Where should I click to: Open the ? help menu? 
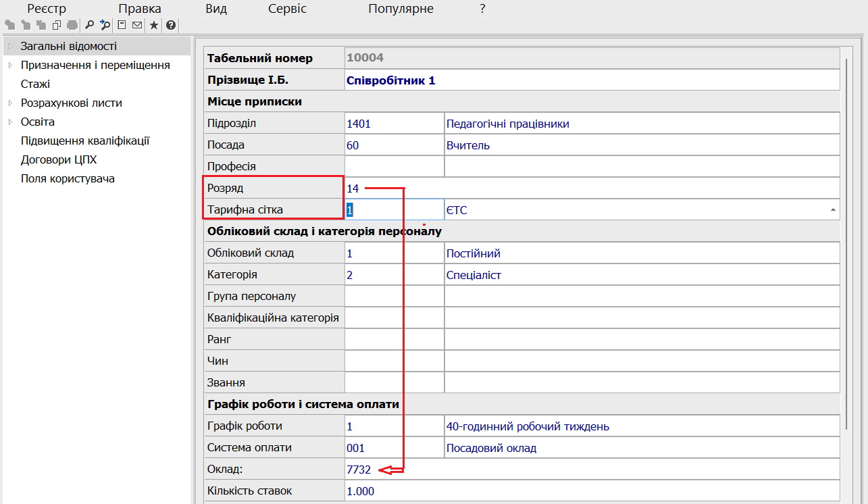(482, 9)
